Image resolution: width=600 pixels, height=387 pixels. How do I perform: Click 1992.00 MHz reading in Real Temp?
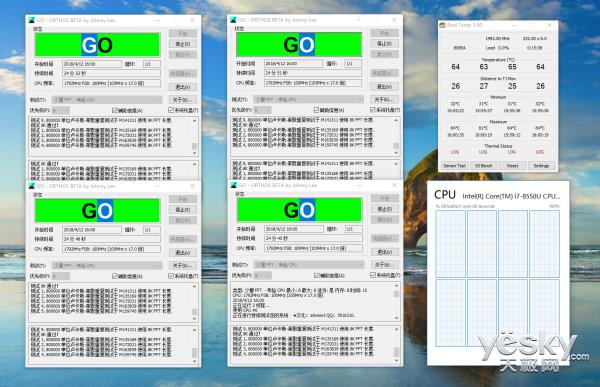[x=497, y=39]
